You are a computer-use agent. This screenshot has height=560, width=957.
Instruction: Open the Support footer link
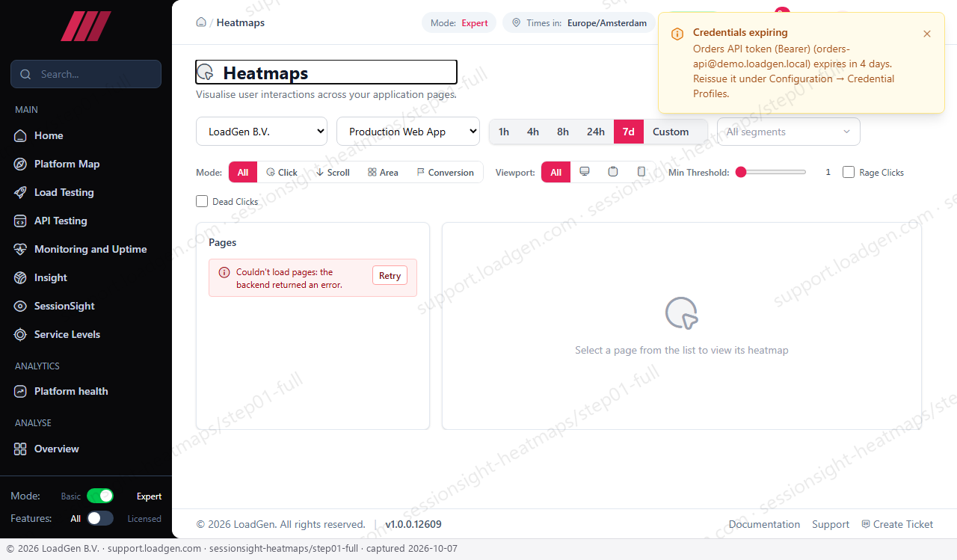(x=831, y=524)
